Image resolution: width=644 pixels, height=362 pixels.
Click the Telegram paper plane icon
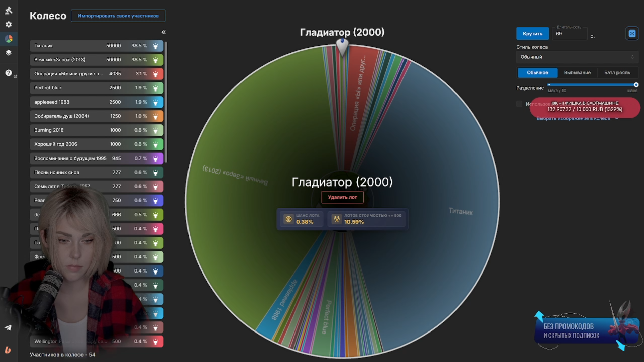pos(9,328)
